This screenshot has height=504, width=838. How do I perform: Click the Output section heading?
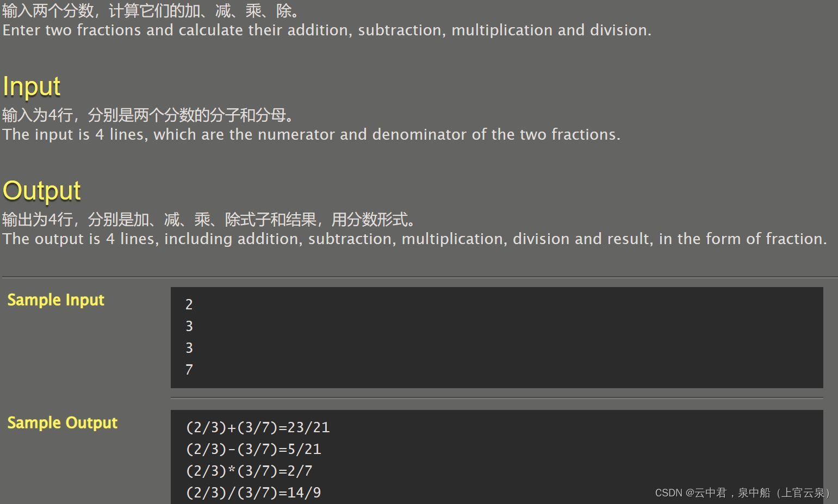click(x=42, y=191)
